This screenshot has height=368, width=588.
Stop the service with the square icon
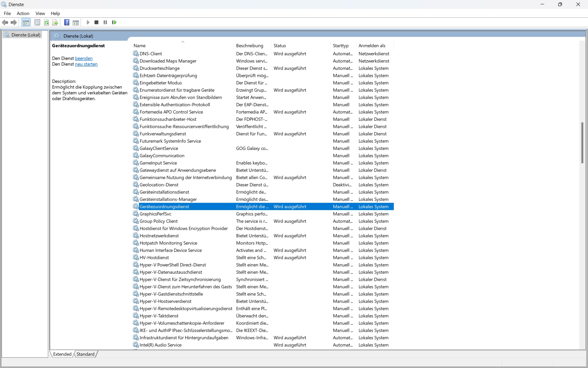(x=96, y=22)
